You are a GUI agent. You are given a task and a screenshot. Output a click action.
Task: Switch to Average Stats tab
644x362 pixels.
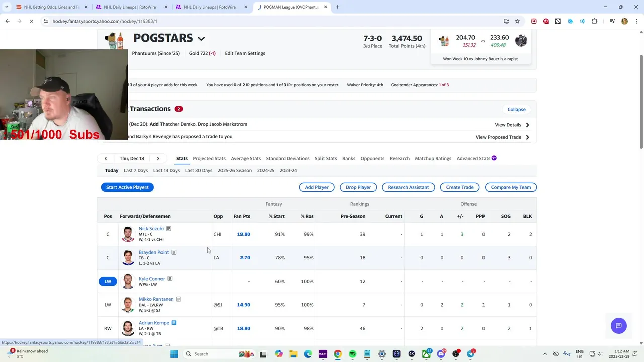click(246, 158)
